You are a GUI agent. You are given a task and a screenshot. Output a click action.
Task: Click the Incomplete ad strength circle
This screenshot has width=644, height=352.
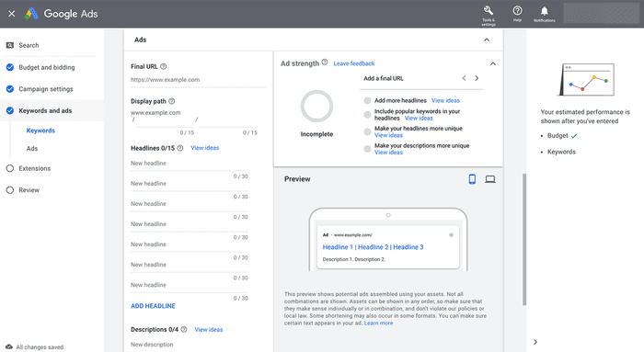[316, 107]
